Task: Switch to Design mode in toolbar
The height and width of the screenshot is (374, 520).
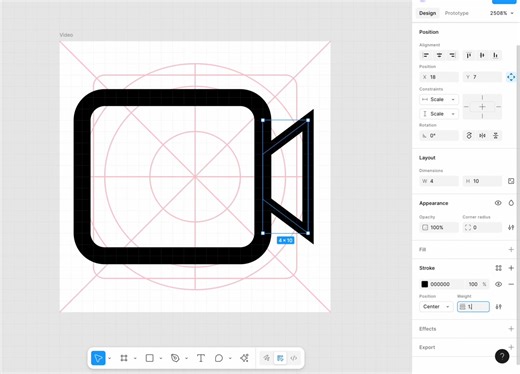Action: click(280, 358)
